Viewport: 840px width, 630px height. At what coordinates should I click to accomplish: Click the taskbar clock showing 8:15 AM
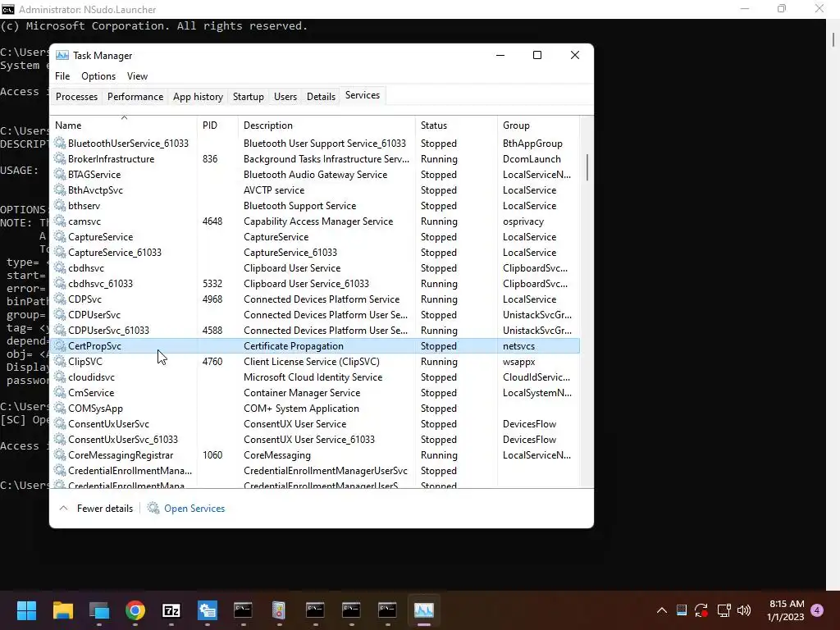click(785, 610)
